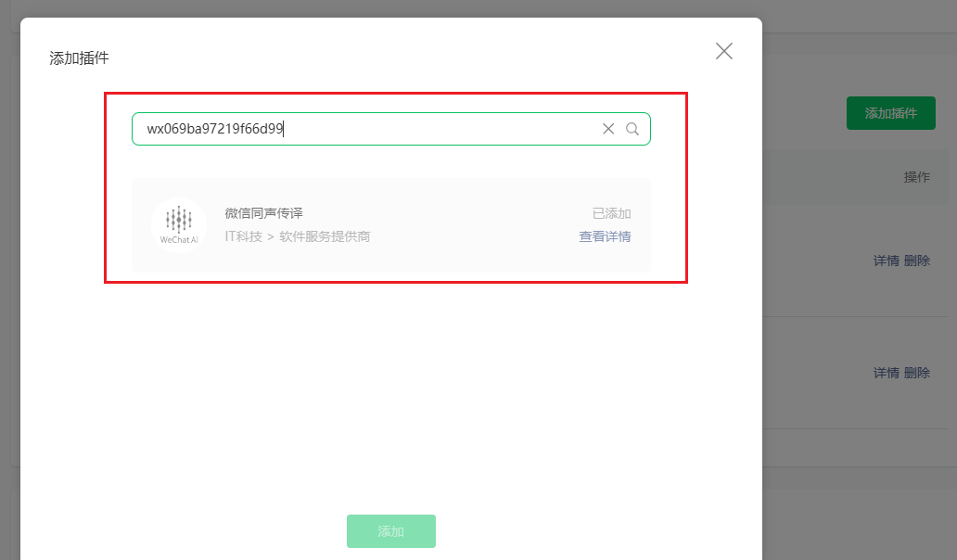957x560 pixels.
Task: Clear the plugin search field text
Action: coord(608,129)
